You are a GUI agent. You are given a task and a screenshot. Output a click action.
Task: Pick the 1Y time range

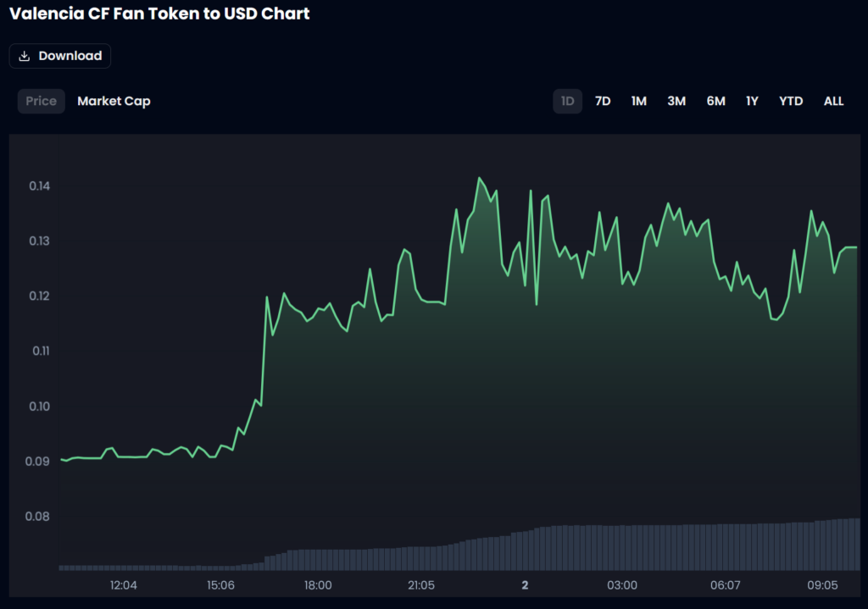click(x=752, y=101)
